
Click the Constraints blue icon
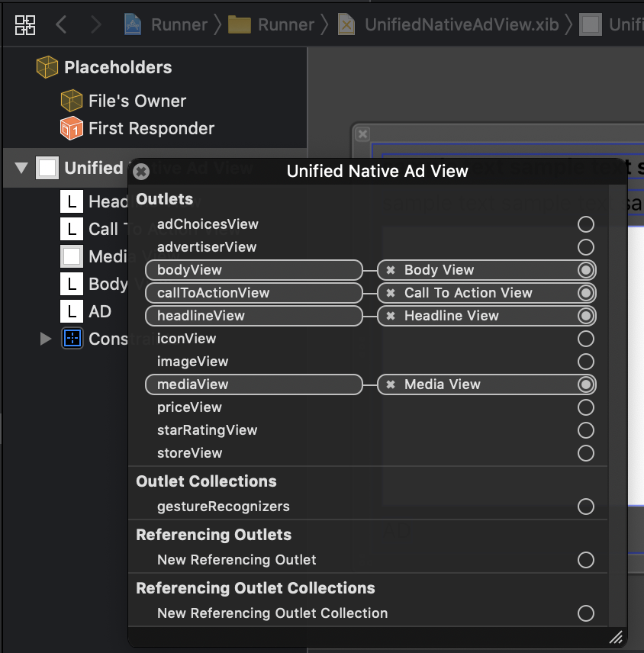pyautogui.click(x=72, y=339)
